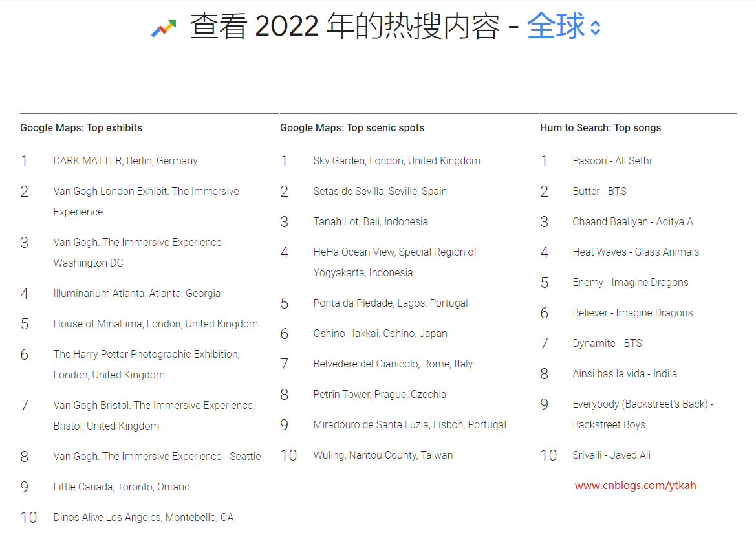Open Belvedere del Gianicolo, Rome, Italy

point(393,364)
